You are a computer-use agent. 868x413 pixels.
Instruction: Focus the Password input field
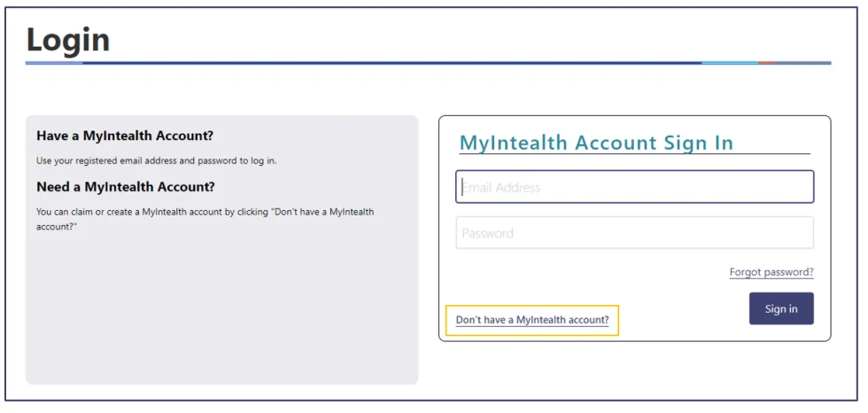click(x=634, y=233)
